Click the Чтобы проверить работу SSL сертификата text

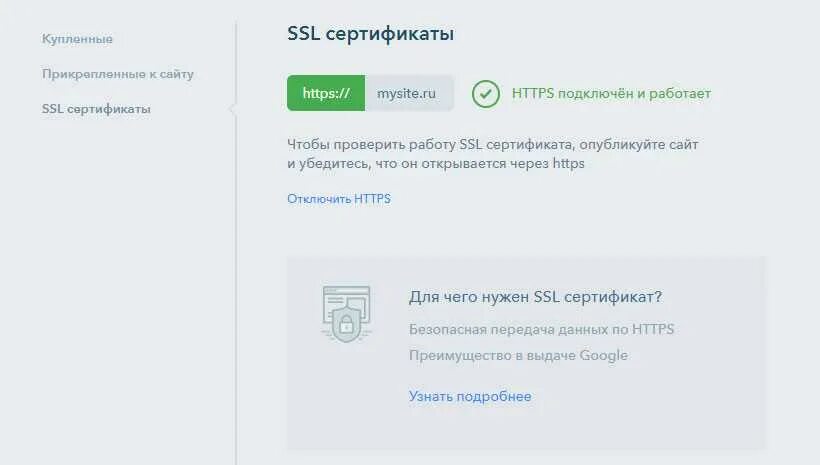point(492,144)
